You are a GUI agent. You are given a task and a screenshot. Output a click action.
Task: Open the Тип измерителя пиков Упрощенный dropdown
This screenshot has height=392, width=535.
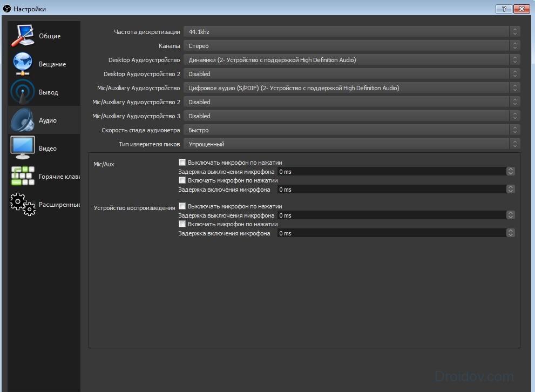point(352,144)
